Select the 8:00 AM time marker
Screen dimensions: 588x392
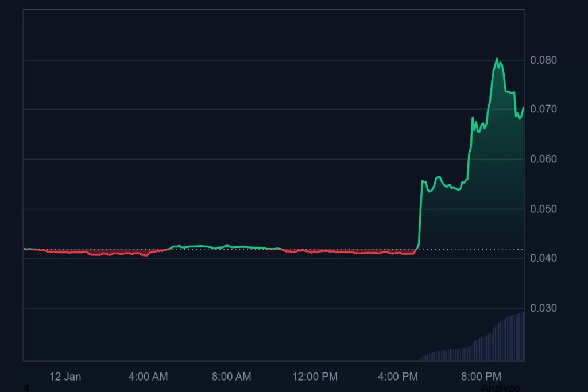[x=231, y=377]
